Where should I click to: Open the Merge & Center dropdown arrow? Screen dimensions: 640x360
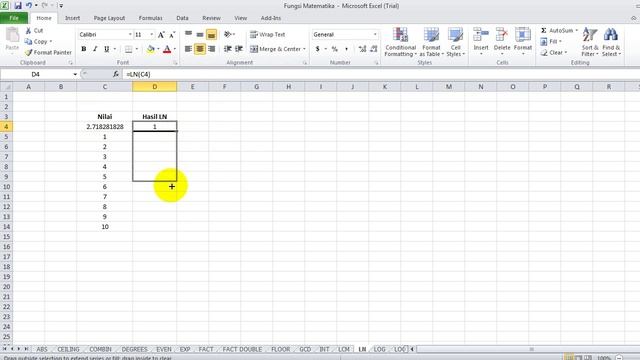click(x=304, y=49)
